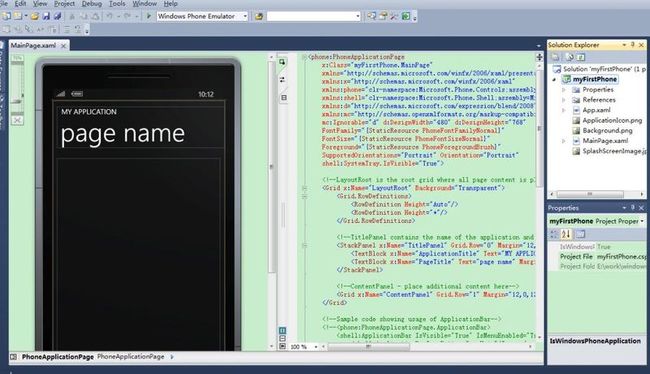This screenshot has width=650, height=374.
Task: Open the myFirstPhone Project Properties object dropdown
Action: (x=642, y=221)
